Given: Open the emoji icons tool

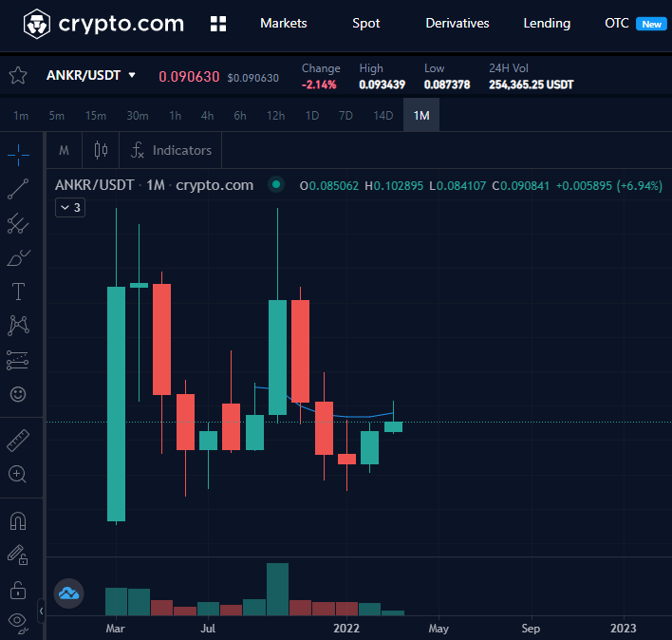Looking at the screenshot, I should pos(18,394).
